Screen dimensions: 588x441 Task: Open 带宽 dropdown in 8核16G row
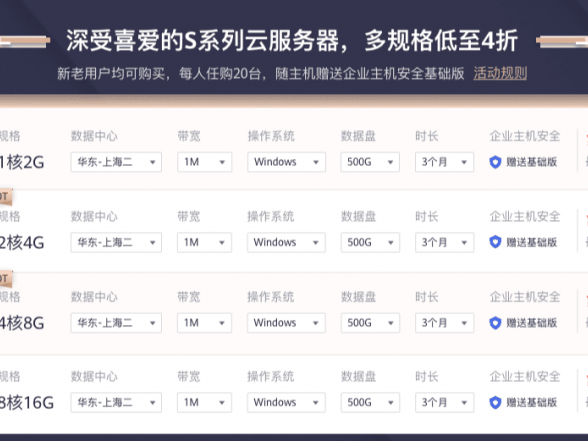(204, 402)
